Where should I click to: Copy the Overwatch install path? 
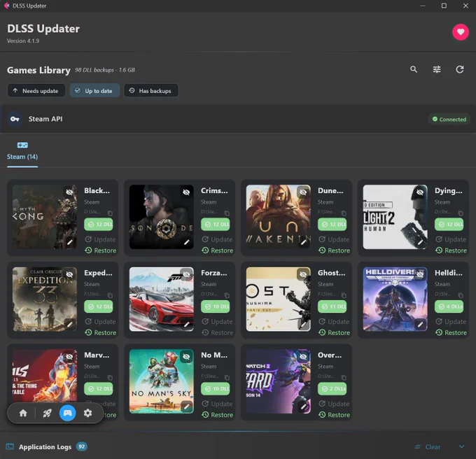coord(344,377)
